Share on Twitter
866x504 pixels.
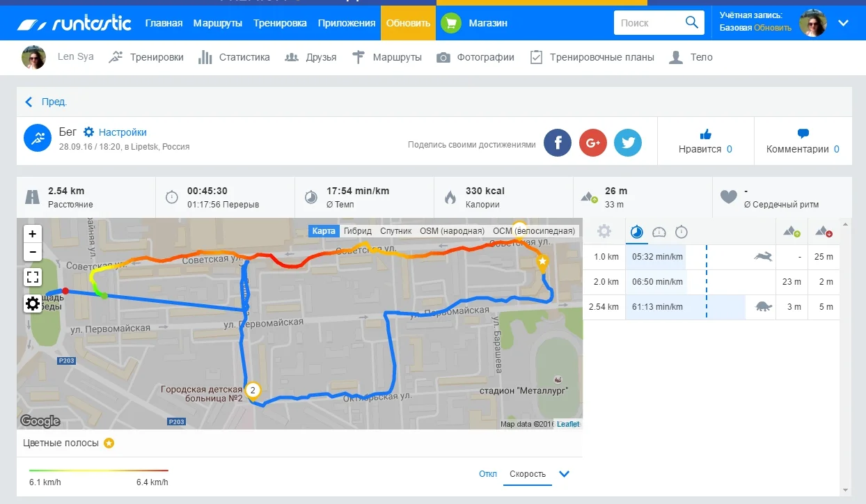click(628, 143)
